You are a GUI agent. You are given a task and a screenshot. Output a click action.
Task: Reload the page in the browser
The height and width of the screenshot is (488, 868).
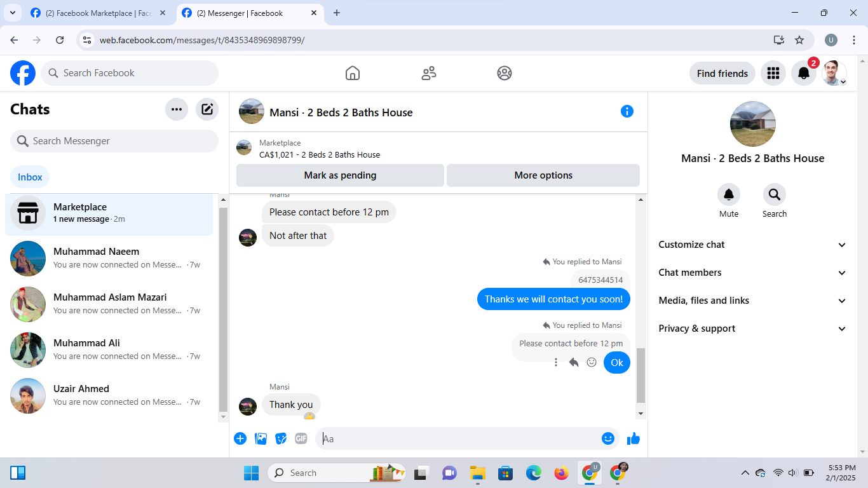(60, 40)
